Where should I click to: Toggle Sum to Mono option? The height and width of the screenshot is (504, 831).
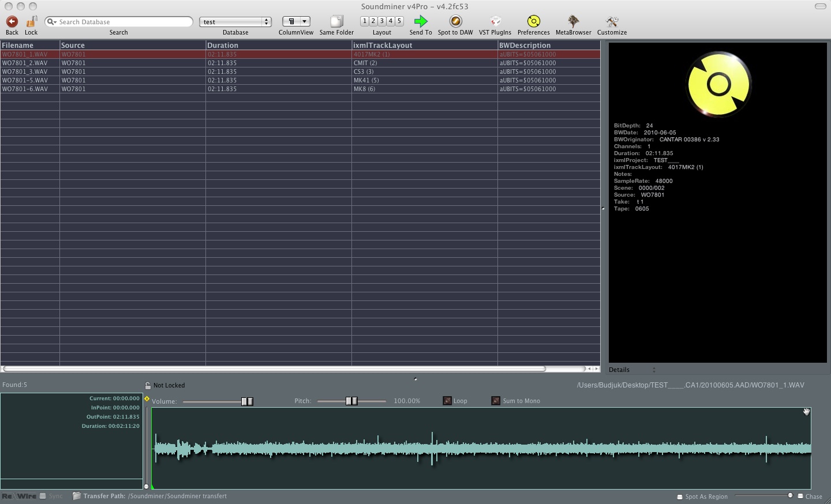click(496, 401)
